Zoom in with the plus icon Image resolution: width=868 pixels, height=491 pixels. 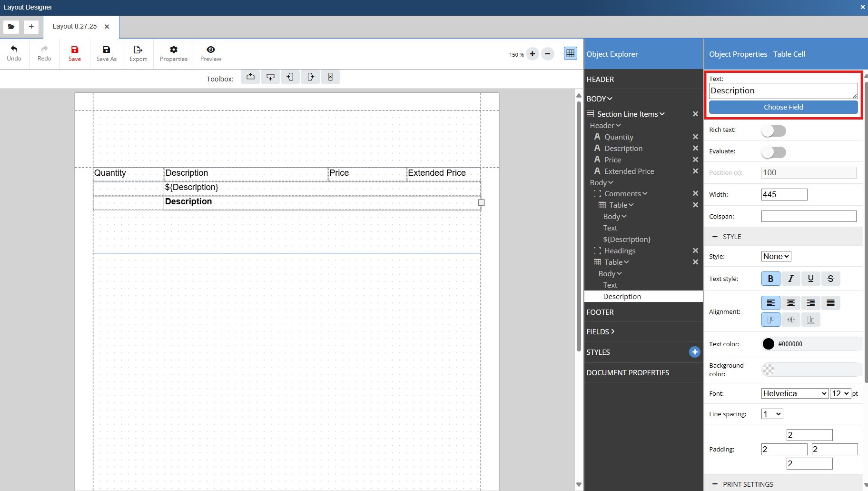tap(533, 54)
